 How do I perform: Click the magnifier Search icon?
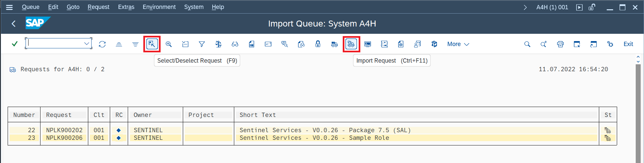[x=527, y=44]
